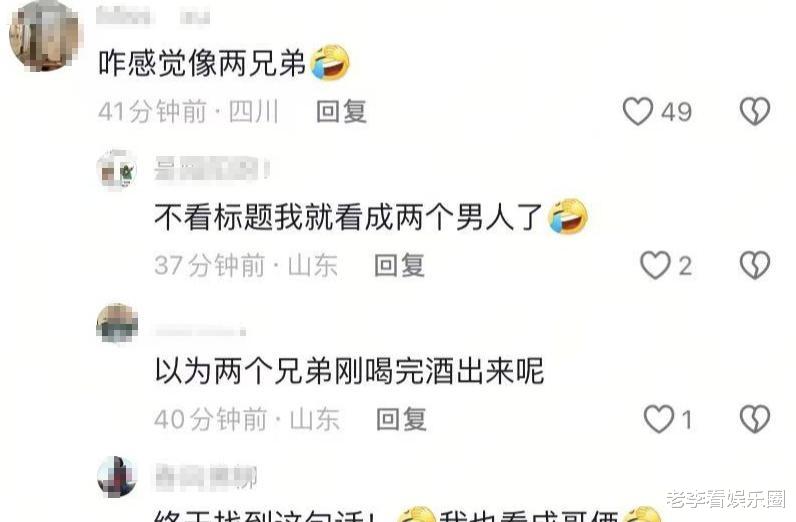Open blurred username above 以为两个兄弟
This screenshot has height=522, width=796.
coord(201,332)
